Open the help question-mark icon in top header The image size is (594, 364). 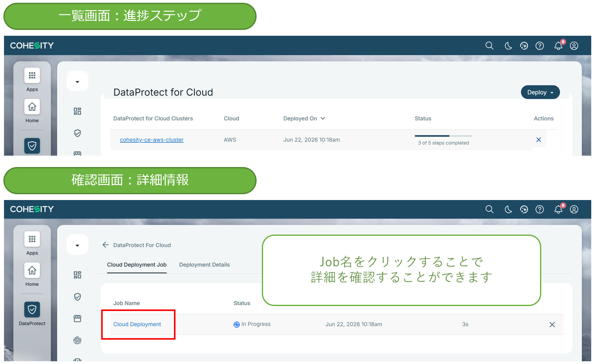[x=540, y=46]
